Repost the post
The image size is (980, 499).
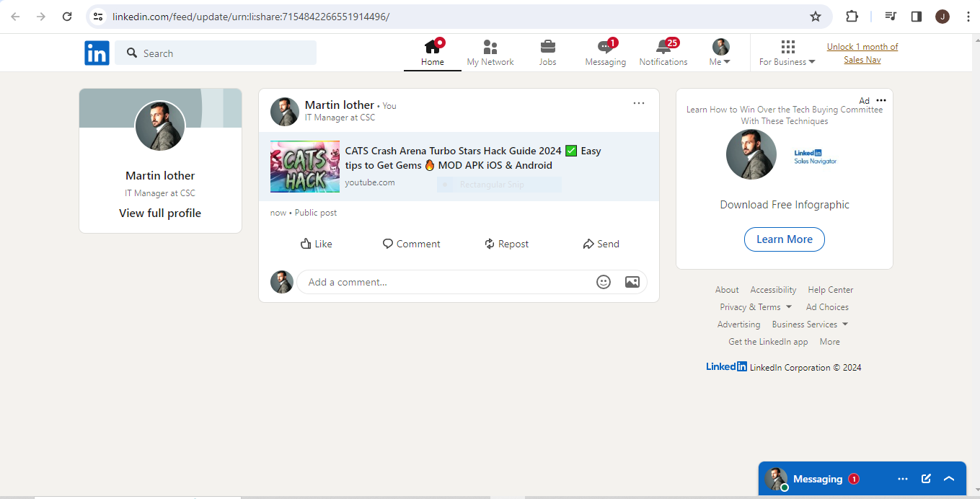pos(506,244)
